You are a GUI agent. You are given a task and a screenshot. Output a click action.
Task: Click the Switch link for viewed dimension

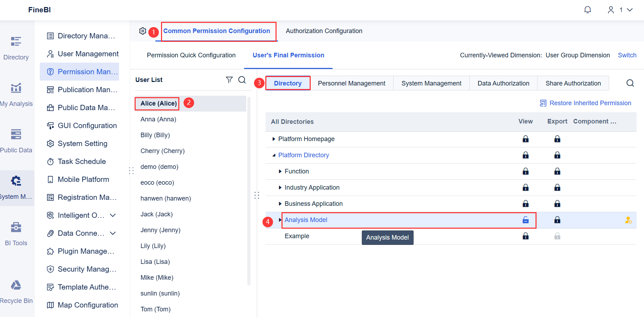click(x=627, y=55)
